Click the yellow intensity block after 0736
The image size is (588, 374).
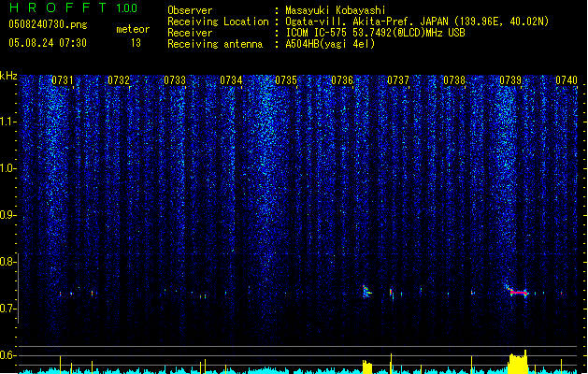[367, 367]
